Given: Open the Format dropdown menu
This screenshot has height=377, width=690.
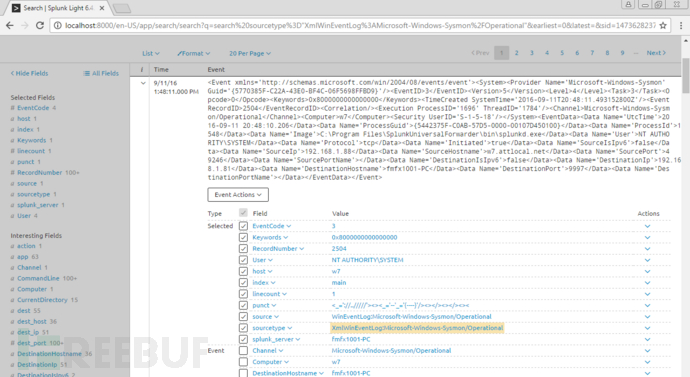Looking at the screenshot, I should pos(194,53).
